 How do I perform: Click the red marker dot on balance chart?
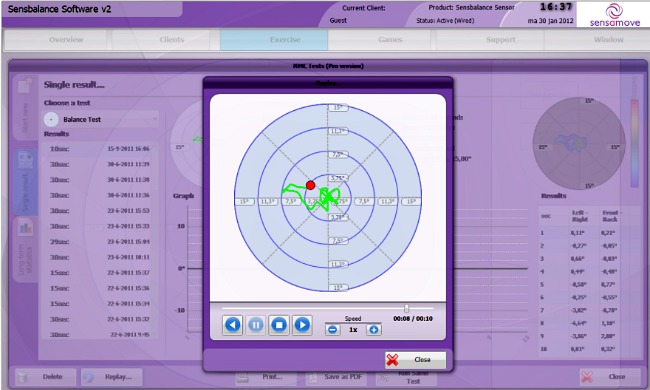310,185
